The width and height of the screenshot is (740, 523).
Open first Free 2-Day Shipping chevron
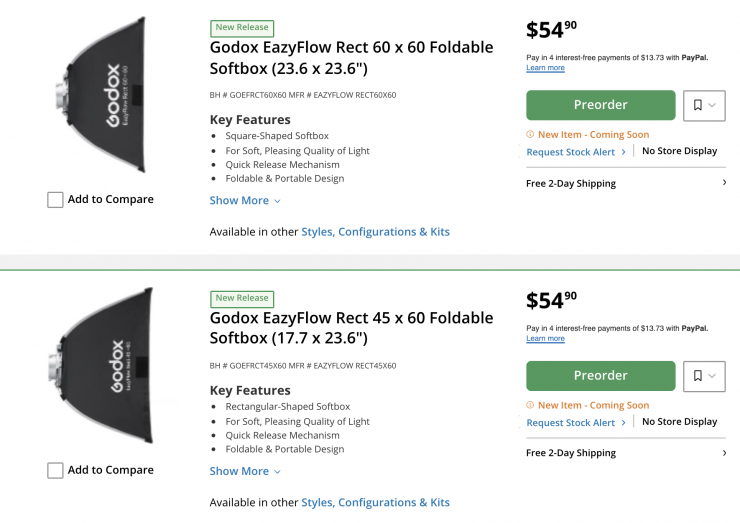coord(724,183)
